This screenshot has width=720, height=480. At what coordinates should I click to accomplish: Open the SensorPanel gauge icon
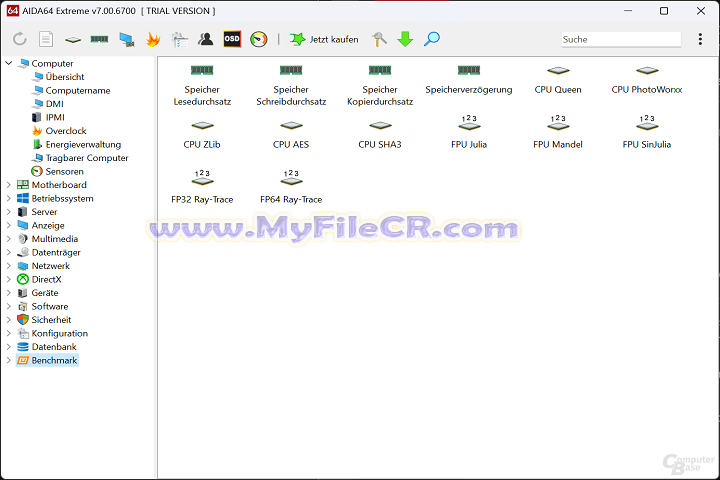pyautogui.click(x=259, y=40)
